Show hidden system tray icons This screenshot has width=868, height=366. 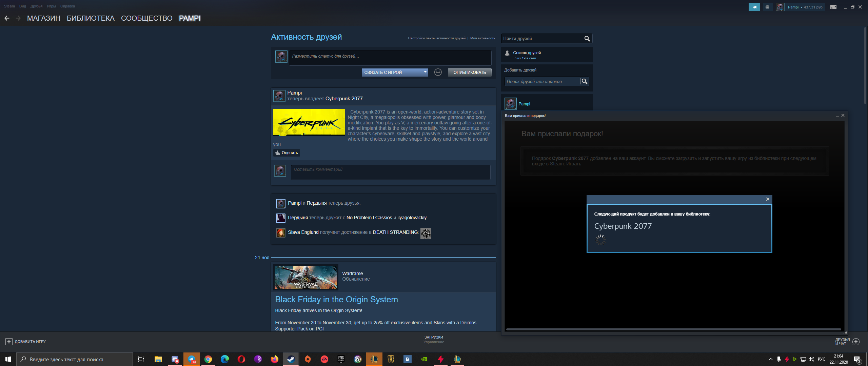771,359
